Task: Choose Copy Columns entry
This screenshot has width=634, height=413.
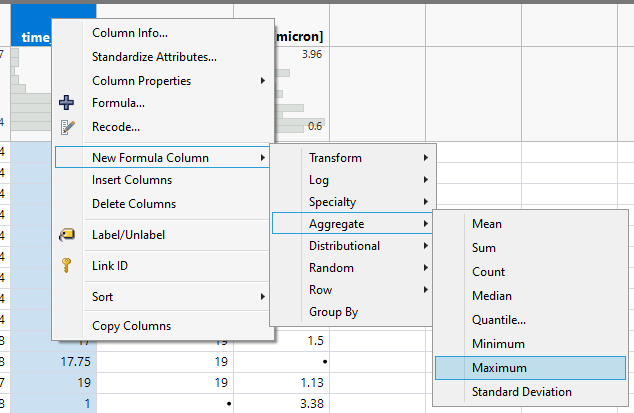Action: point(131,326)
